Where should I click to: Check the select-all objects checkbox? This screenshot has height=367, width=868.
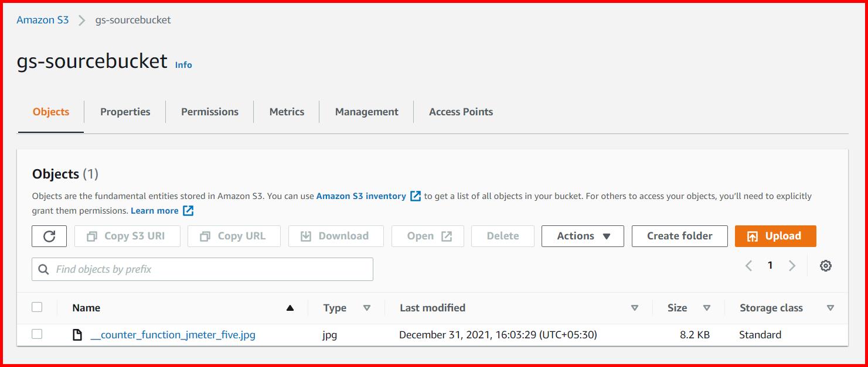click(x=38, y=307)
